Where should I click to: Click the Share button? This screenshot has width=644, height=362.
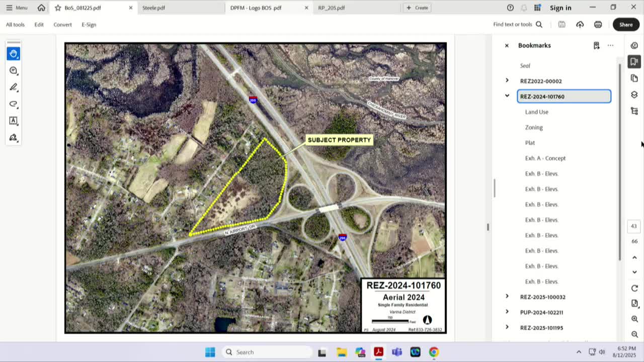tap(626, 24)
